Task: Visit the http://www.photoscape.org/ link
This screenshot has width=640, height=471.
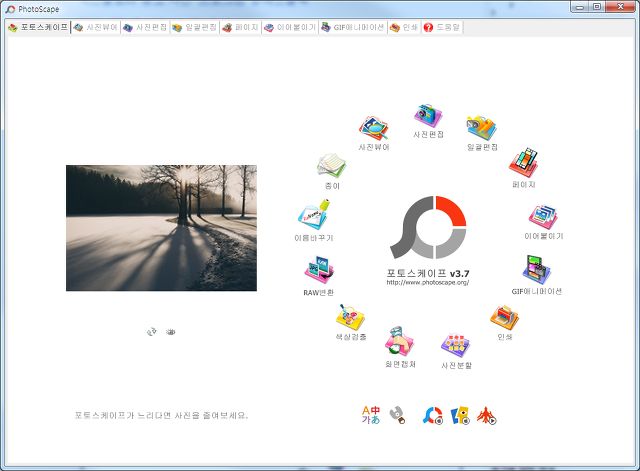Action: pos(428,282)
